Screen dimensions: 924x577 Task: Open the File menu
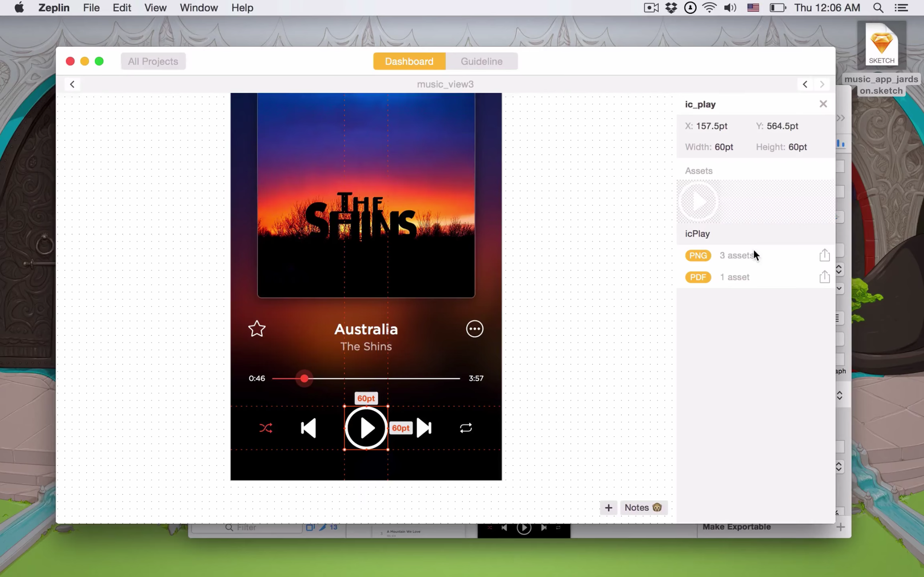pyautogui.click(x=91, y=8)
